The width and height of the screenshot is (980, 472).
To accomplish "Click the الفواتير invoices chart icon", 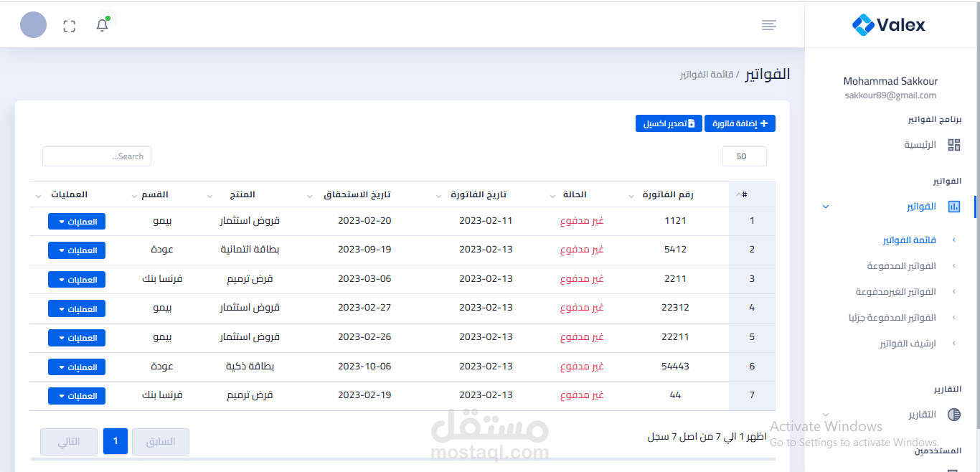I will tap(954, 206).
